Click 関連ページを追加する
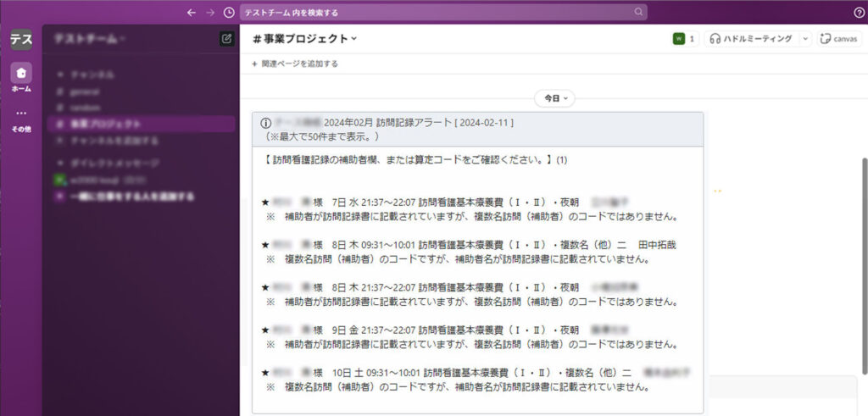This screenshot has width=868, height=416. [294, 64]
